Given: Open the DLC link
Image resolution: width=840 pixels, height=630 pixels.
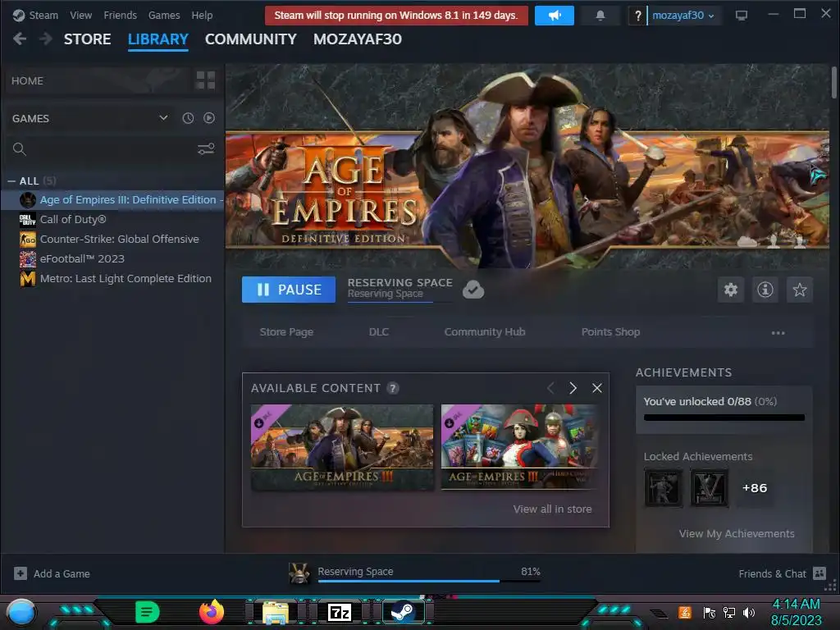Looking at the screenshot, I should [x=379, y=331].
